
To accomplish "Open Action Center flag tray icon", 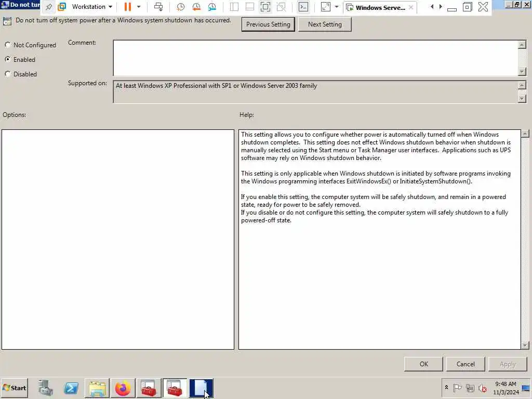I will pos(457,388).
